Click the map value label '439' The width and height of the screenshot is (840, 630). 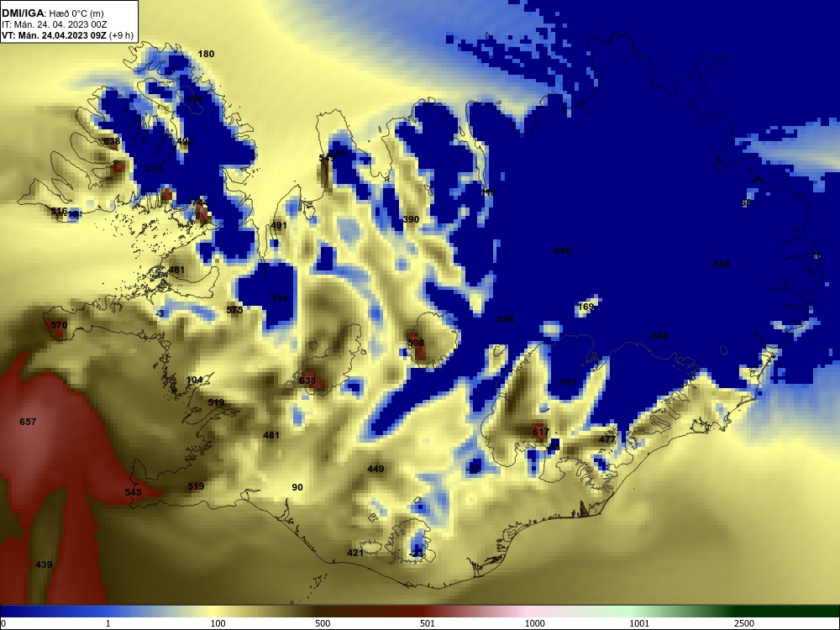(x=44, y=564)
